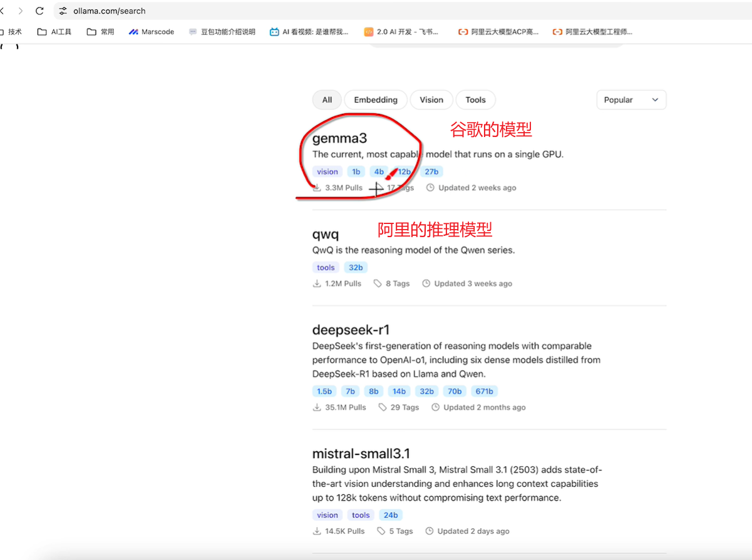Click deepseek-r1 671b size tag
This screenshot has height=560, width=752.
pos(485,391)
